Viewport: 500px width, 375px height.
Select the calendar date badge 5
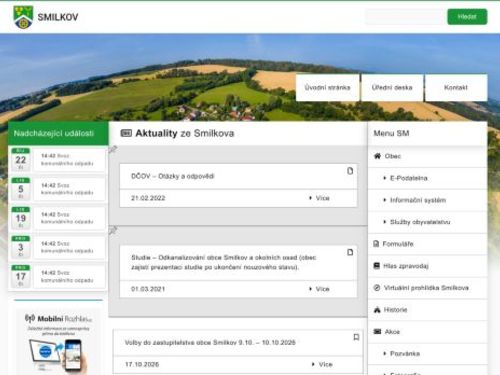coord(21,189)
